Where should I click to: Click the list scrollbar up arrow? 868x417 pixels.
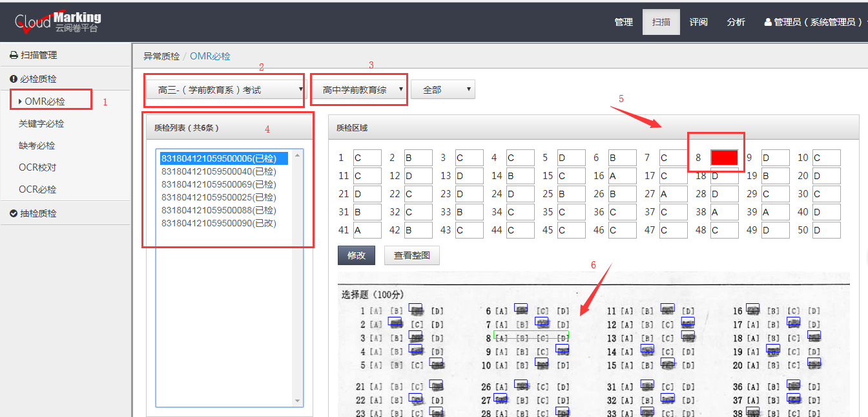click(298, 155)
